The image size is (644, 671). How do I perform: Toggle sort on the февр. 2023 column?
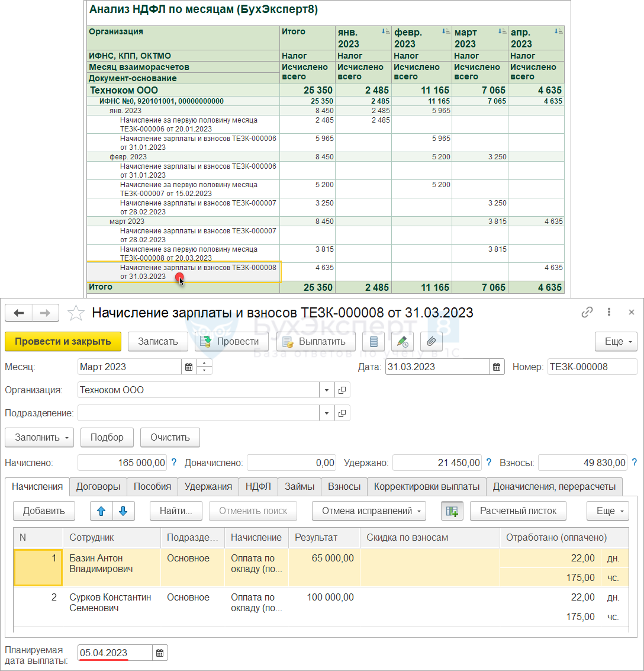tap(445, 32)
